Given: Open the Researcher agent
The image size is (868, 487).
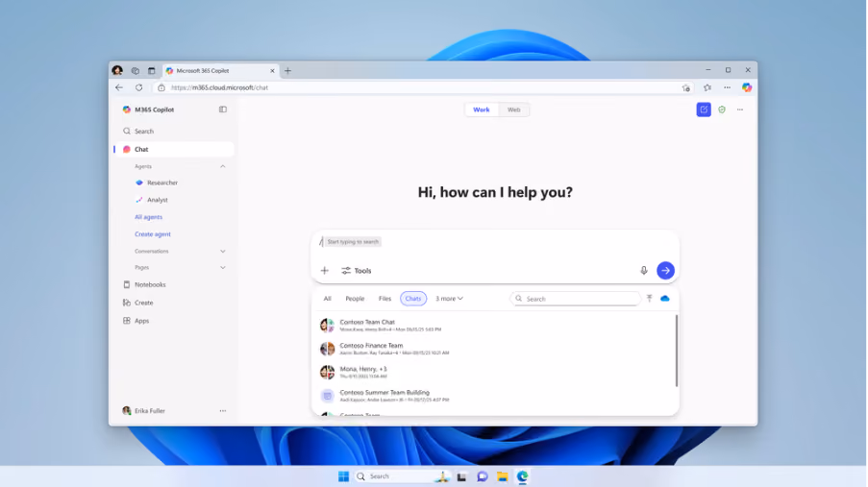Looking at the screenshot, I should tap(157, 183).
